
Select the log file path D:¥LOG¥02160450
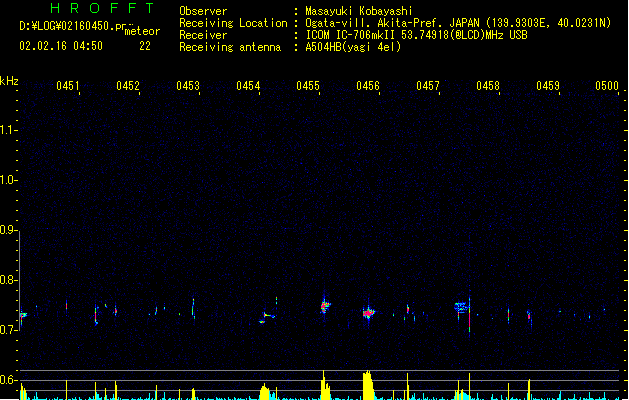[67, 26]
